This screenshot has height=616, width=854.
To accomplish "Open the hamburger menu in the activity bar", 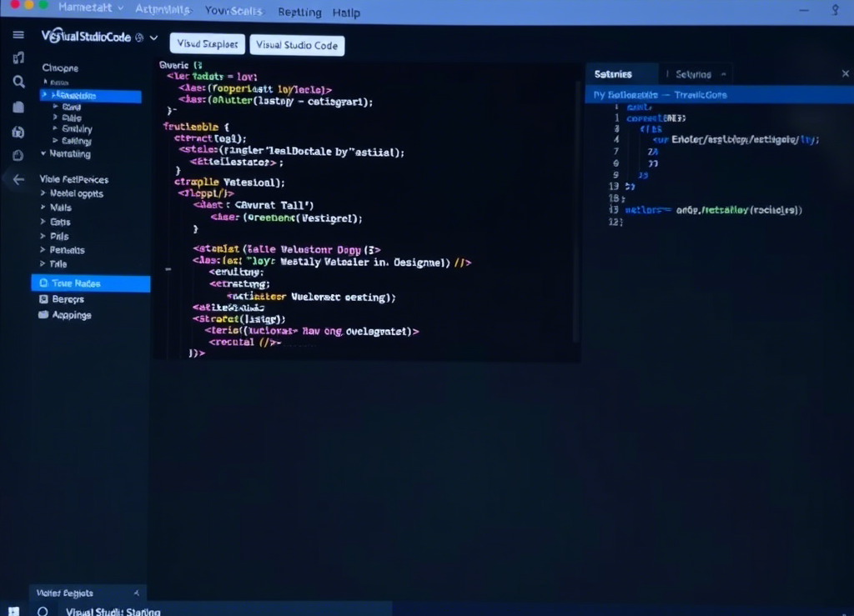I will (18, 35).
